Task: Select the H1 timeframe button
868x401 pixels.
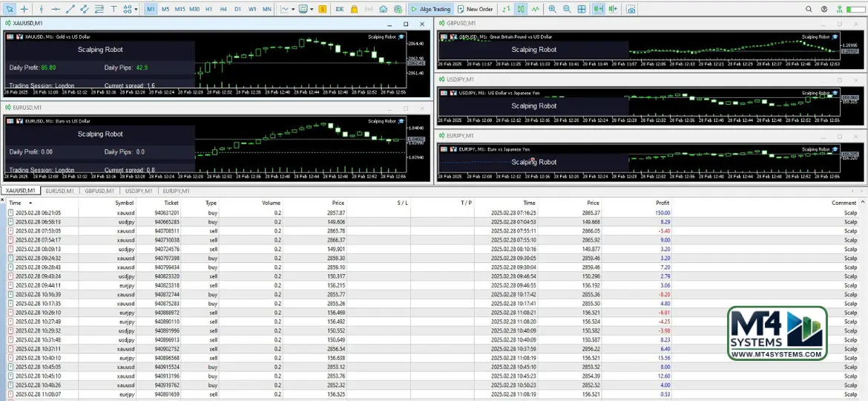Action: coord(208,9)
